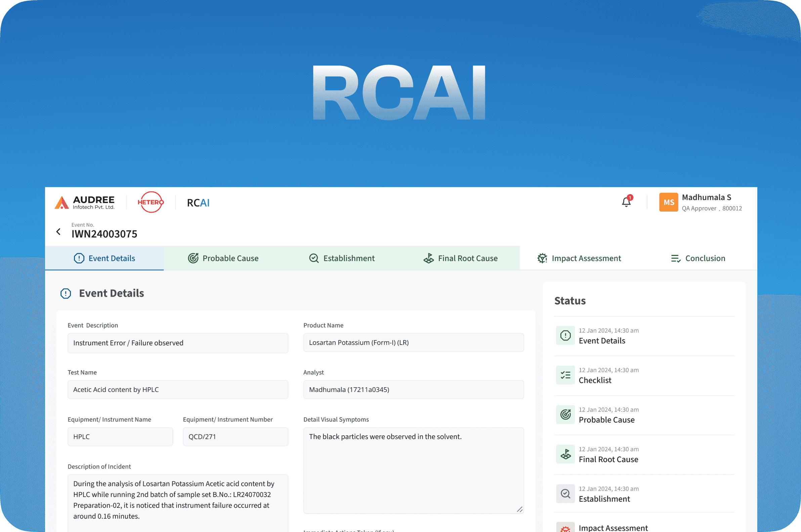This screenshot has width=801, height=532.
Task: Select the Final Root Cause tab
Action: point(461,258)
